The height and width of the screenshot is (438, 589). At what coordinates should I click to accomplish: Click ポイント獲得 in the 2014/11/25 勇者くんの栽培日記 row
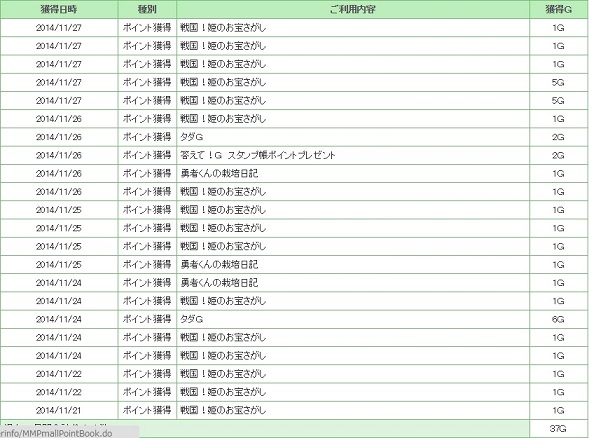tap(147, 264)
